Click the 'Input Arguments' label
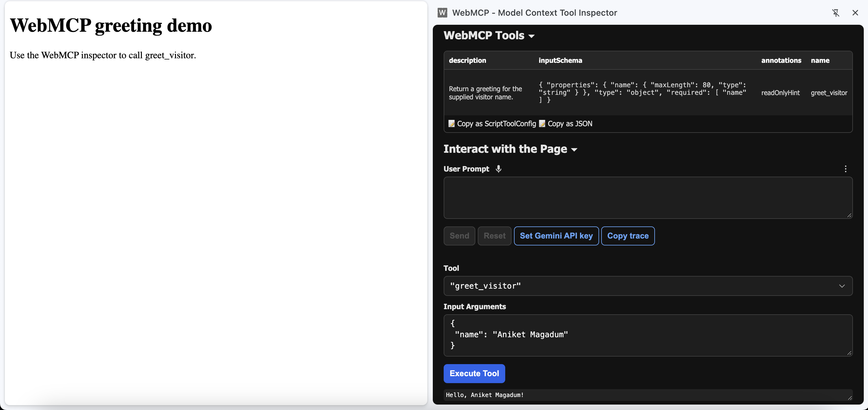 tap(474, 306)
